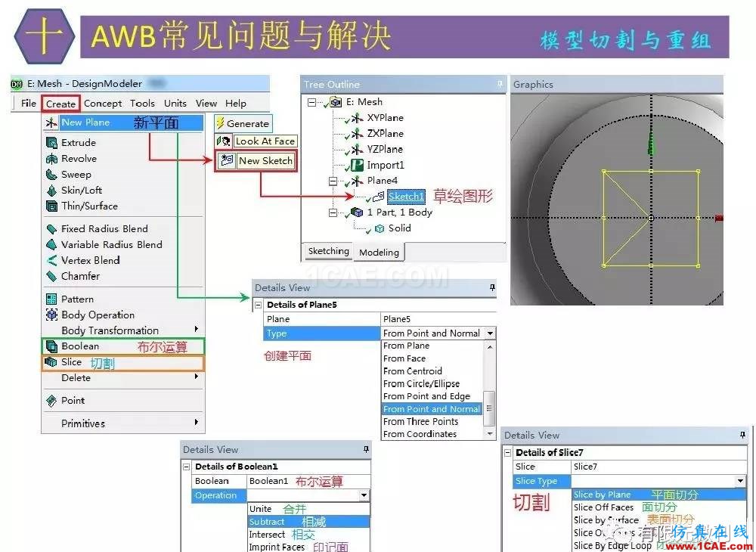Open the Slice Type dropdown arrow

tap(740, 481)
